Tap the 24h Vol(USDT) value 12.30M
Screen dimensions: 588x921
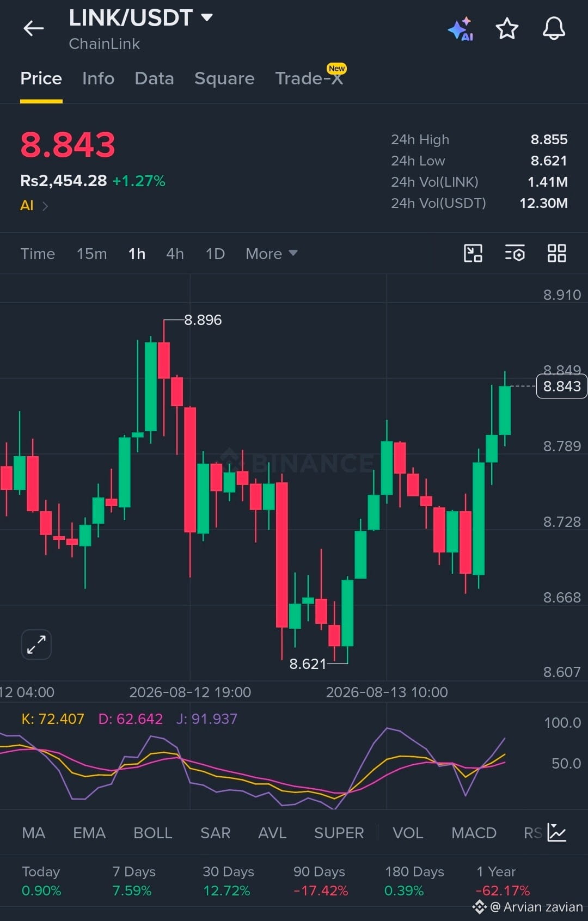click(543, 203)
